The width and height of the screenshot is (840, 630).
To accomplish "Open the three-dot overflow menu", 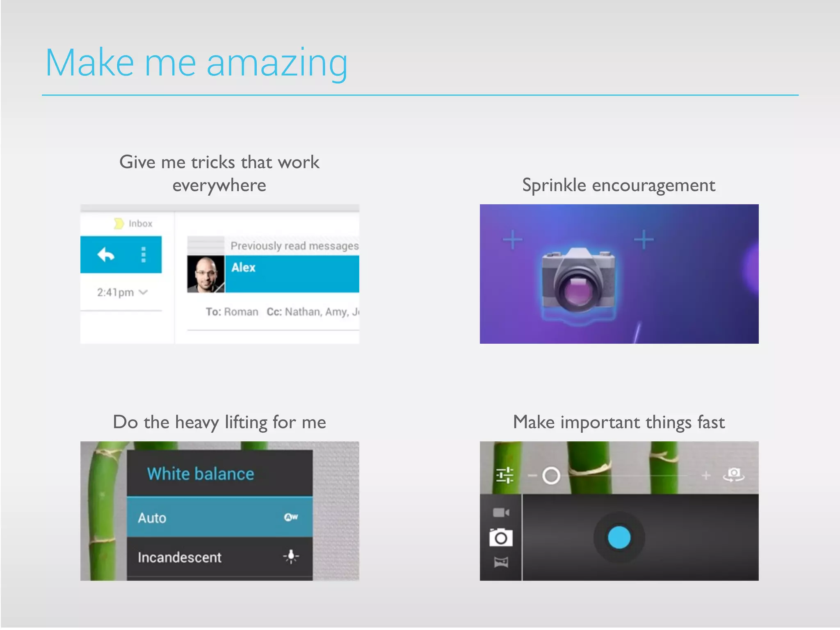I will pos(143,255).
